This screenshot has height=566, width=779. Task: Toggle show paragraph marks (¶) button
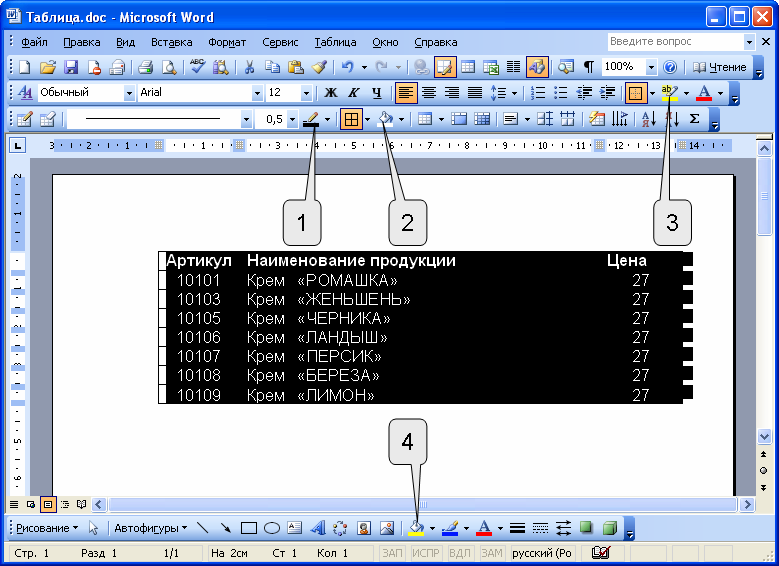pyautogui.click(x=588, y=67)
